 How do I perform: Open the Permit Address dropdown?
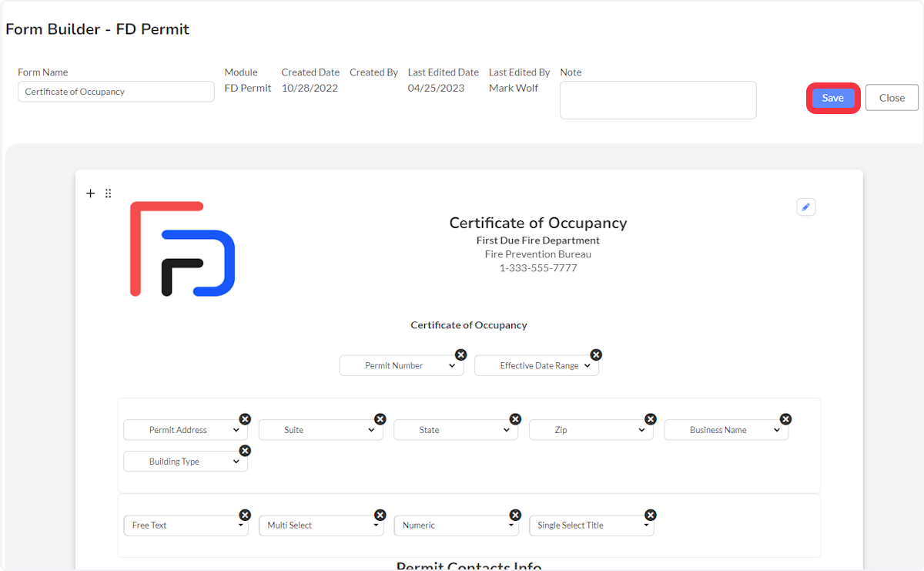click(x=186, y=430)
